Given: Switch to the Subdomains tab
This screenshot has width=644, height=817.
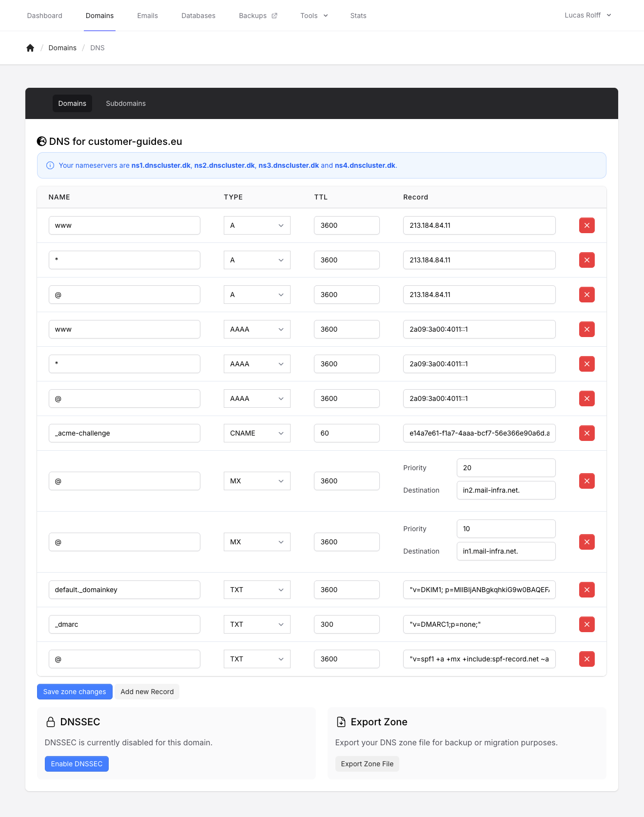Looking at the screenshot, I should (126, 103).
